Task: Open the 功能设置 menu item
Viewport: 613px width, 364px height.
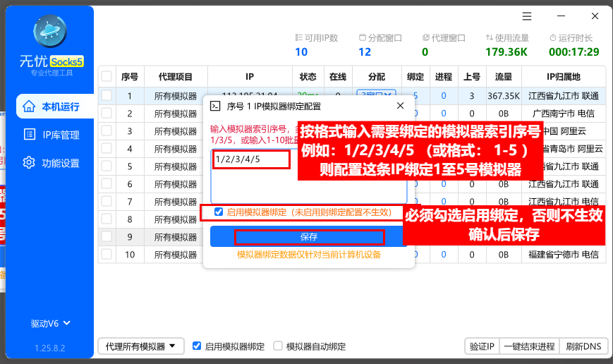Action: click(60, 163)
